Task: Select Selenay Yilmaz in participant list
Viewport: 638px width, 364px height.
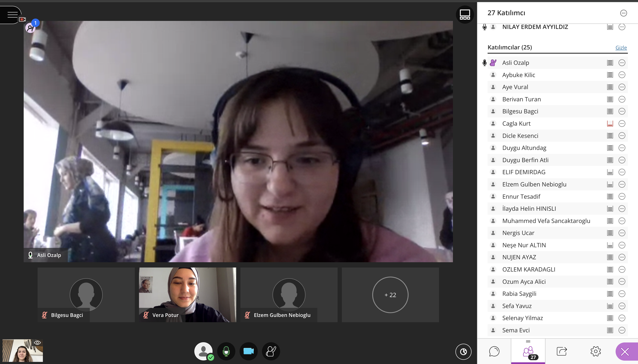Action: tap(558, 318)
